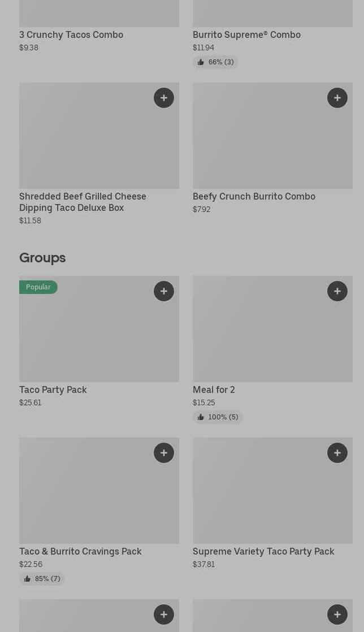Screen dimensions: 364x632
Task: Add Meal for 2 to cart
Action: pyautogui.click(x=337, y=291)
